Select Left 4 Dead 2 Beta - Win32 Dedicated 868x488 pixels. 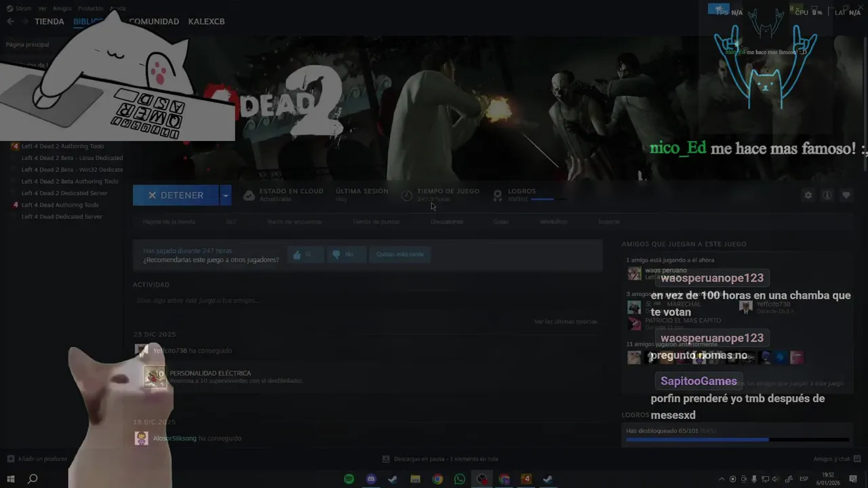pos(72,169)
